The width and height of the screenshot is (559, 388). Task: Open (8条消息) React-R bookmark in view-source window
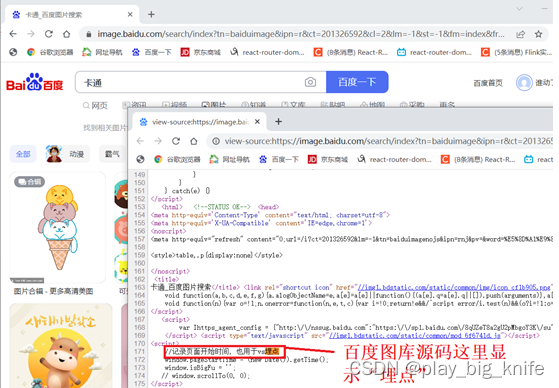[x=478, y=159]
